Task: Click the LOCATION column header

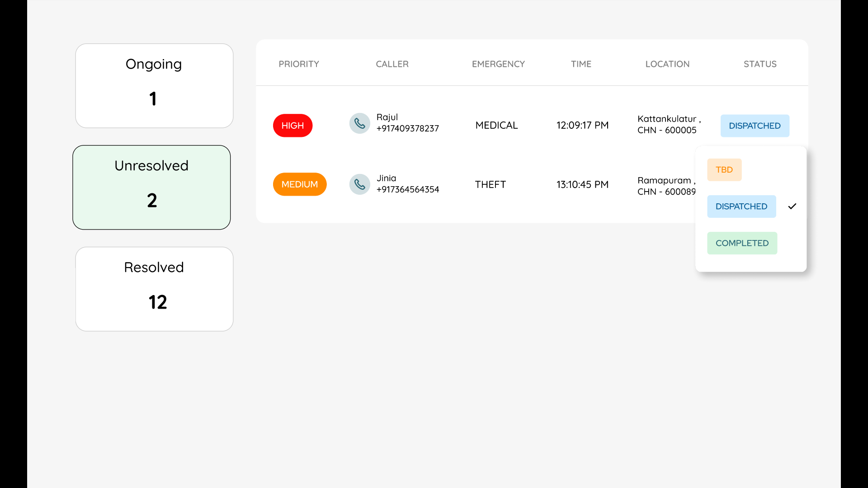Action: (x=667, y=64)
